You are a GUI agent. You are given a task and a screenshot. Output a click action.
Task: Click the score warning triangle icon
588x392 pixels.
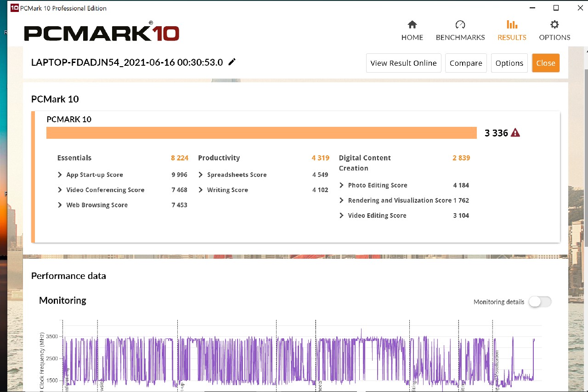click(x=515, y=133)
